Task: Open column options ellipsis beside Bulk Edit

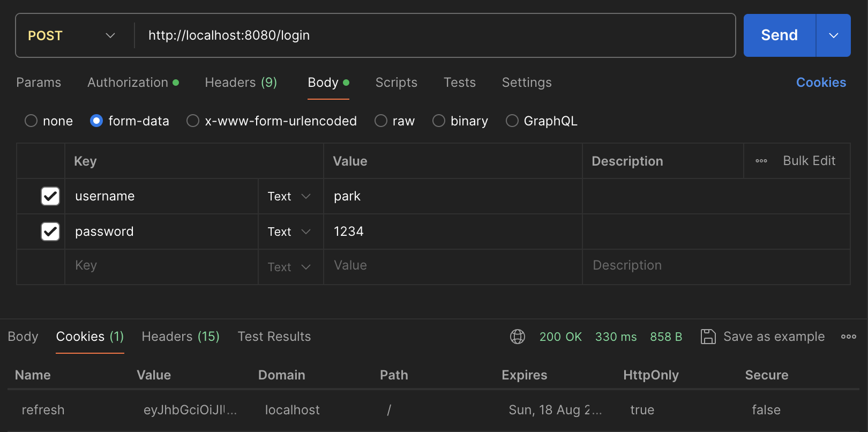Action: click(x=761, y=161)
